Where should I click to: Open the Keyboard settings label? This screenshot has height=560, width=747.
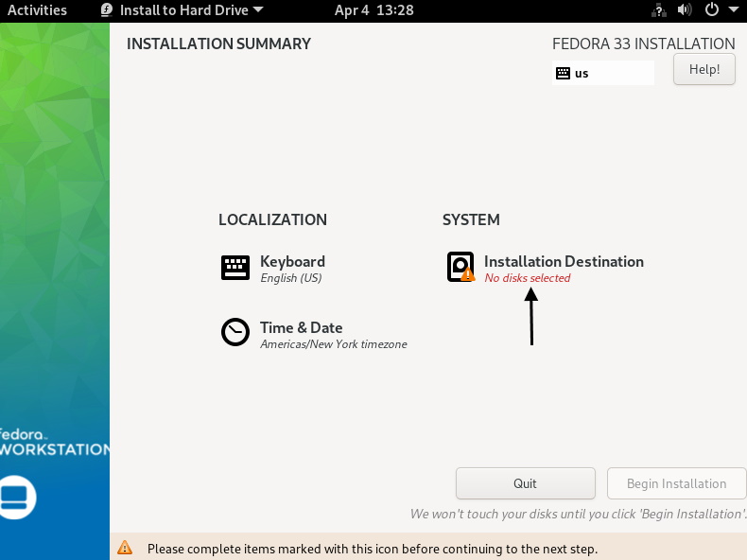(292, 261)
